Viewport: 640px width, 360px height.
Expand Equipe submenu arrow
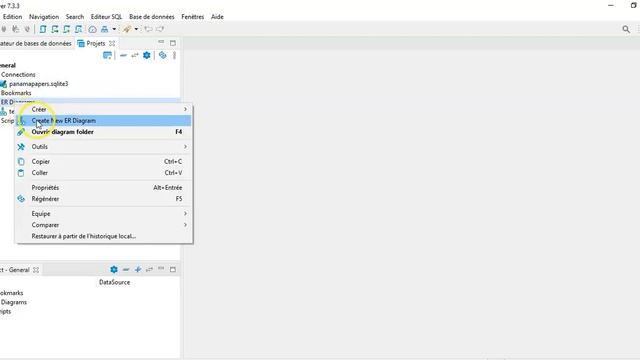click(x=185, y=213)
